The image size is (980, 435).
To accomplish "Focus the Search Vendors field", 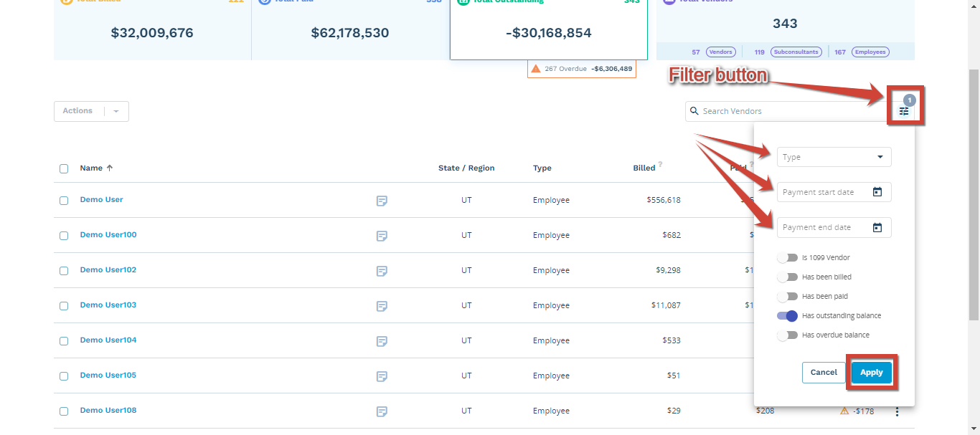I will coord(788,111).
